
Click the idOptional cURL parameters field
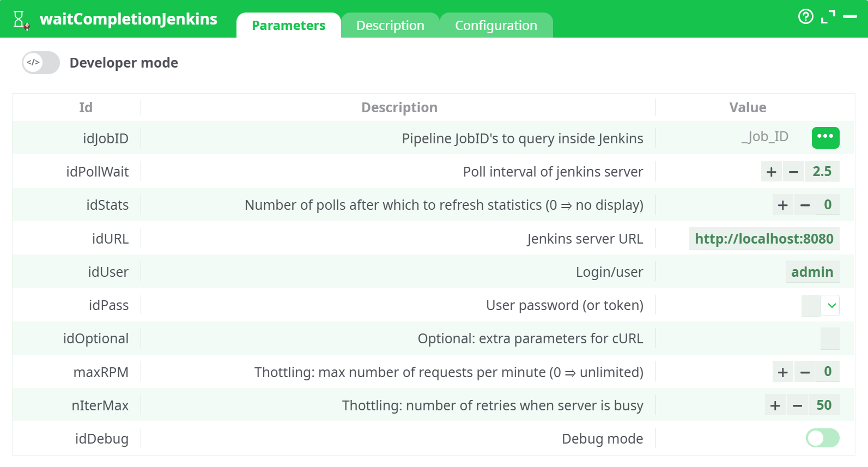830,339
